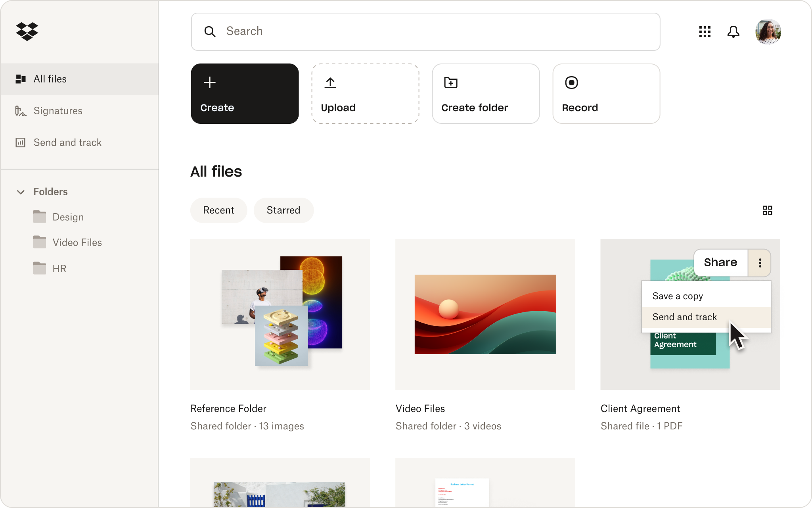812x508 pixels.
Task: Click the Dropbox home logo icon
Action: (x=27, y=31)
